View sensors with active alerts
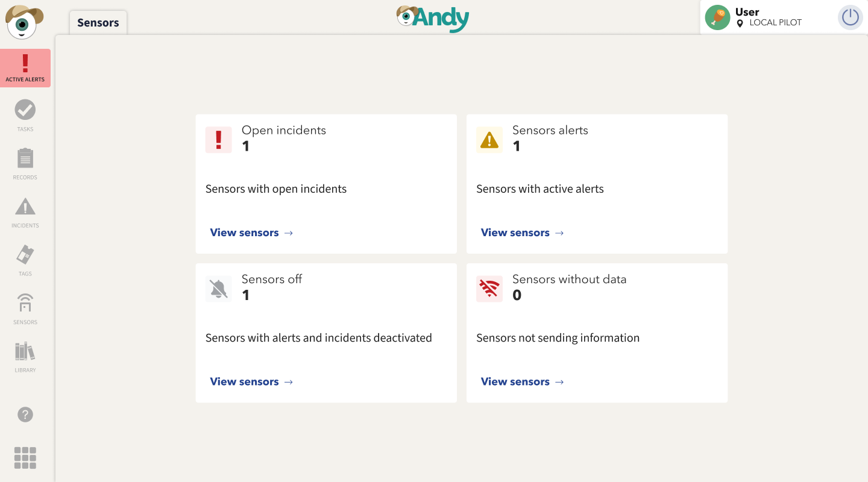Image resolution: width=868 pixels, height=482 pixels. [x=522, y=233]
